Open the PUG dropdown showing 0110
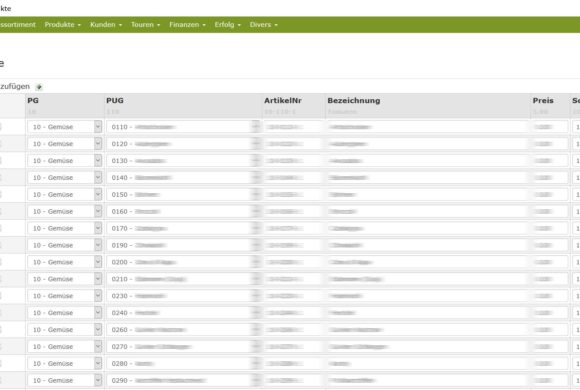Screen dimensions: 580x390 click(183, 127)
